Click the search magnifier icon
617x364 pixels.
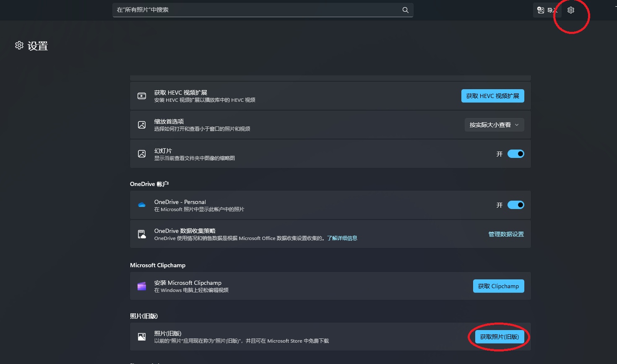[x=405, y=10]
